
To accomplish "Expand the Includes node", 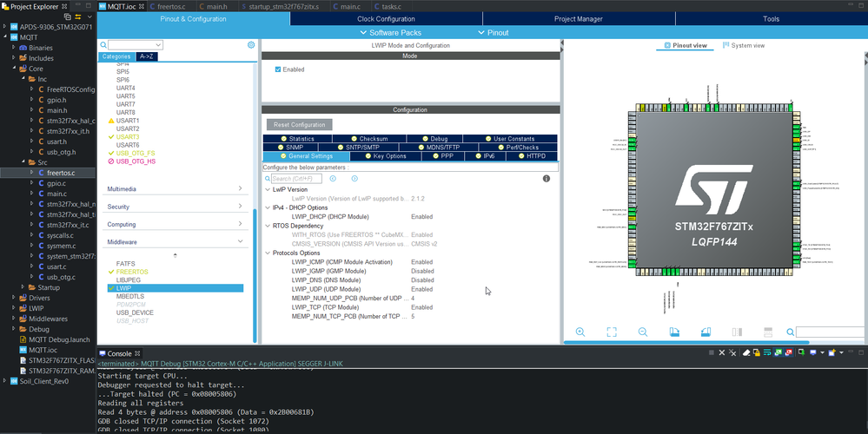I will click(14, 58).
